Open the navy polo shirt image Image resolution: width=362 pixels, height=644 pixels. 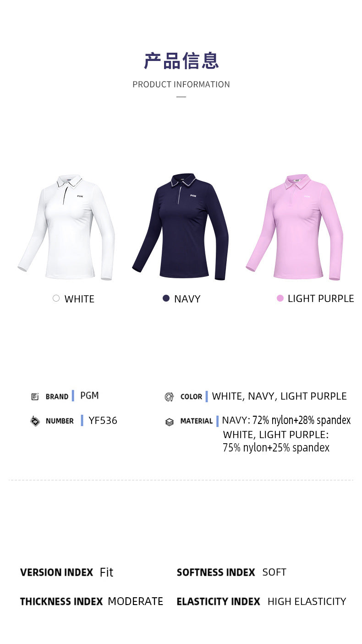coord(181,227)
